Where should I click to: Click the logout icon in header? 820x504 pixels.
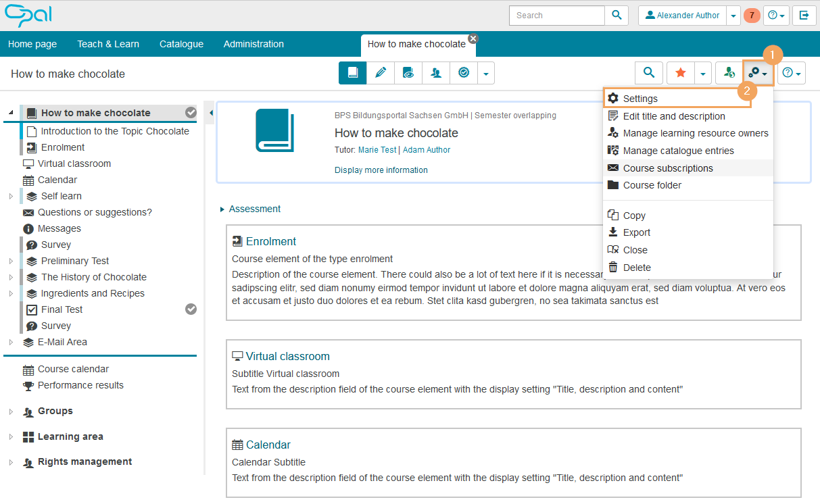click(804, 16)
